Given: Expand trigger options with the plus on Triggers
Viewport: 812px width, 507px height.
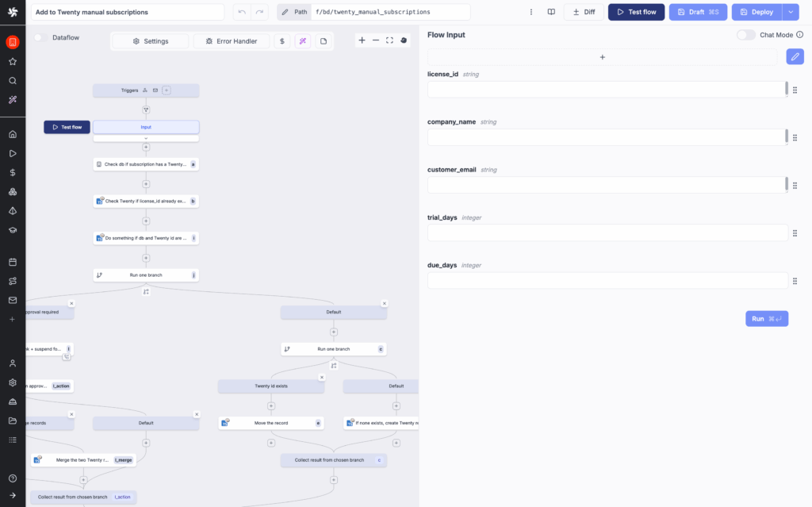Looking at the screenshot, I should [166, 90].
